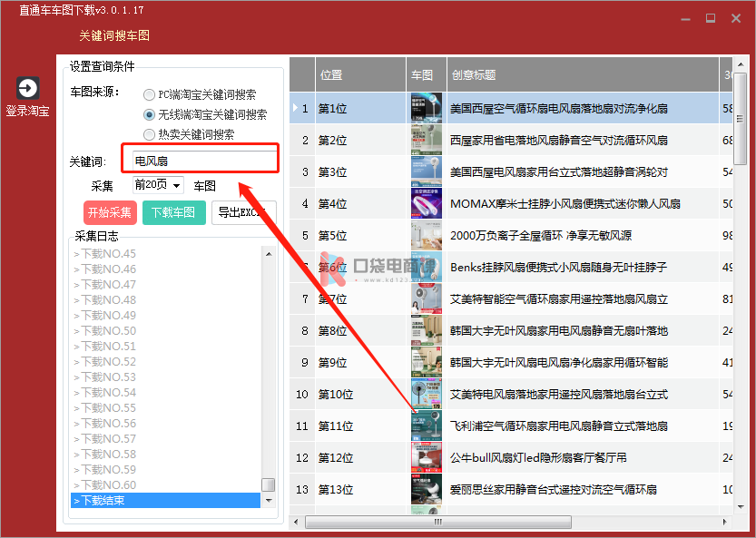The image size is (756, 538).
Task: Click the log list scroll down arrow
Action: coord(268,500)
